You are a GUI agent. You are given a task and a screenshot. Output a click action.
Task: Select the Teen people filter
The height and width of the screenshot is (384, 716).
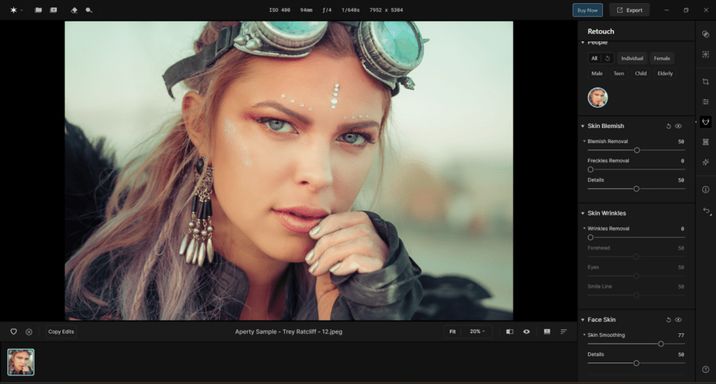coord(619,74)
